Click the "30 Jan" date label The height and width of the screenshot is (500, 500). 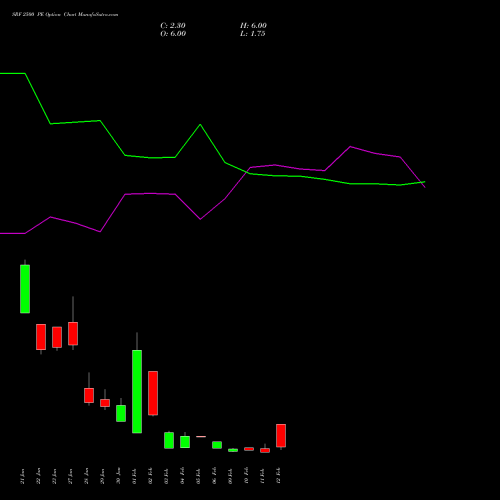click(x=118, y=476)
